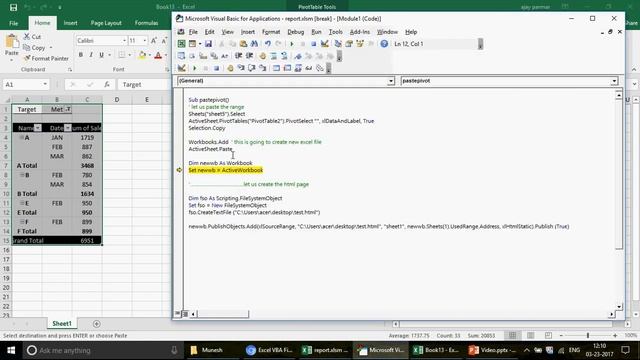Open font size 11 dropdown

click(x=144, y=40)
